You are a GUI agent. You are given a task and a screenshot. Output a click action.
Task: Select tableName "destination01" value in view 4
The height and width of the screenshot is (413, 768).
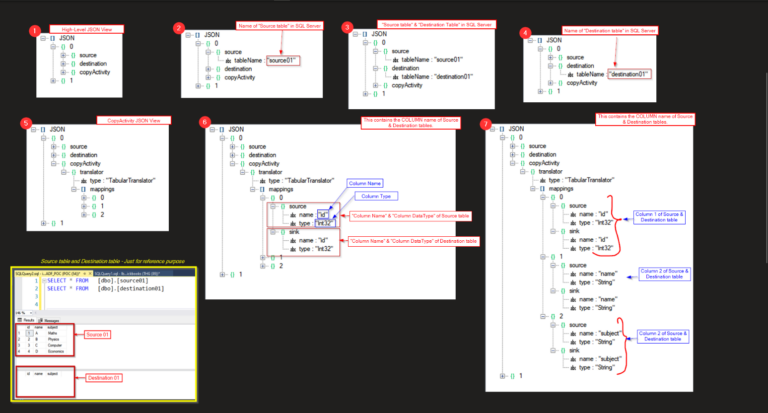(629, 74)
